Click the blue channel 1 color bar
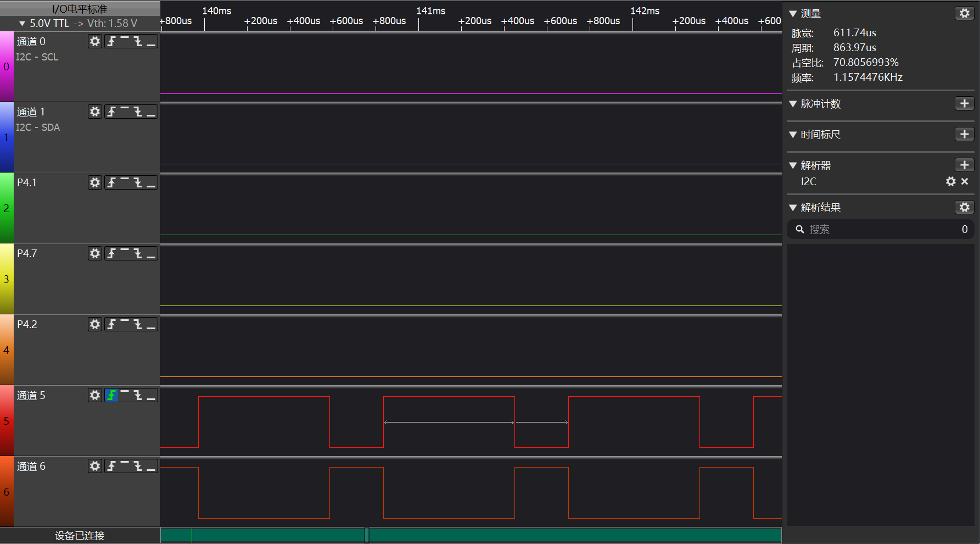The image size is (980, 544). (7, 137)
